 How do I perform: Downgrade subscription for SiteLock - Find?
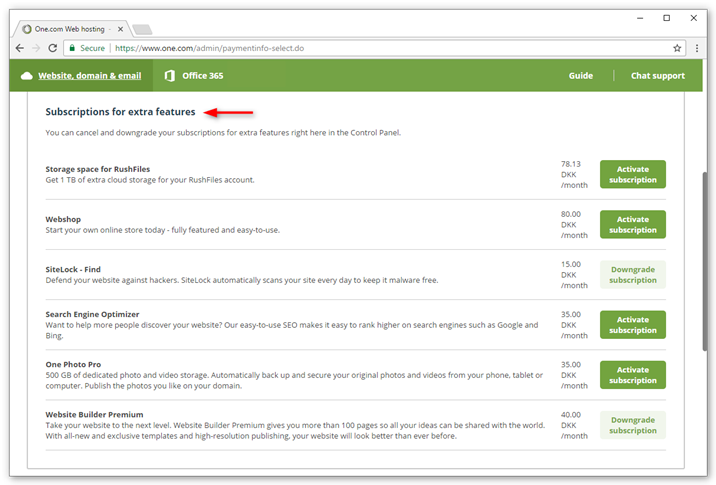(632, 275)
